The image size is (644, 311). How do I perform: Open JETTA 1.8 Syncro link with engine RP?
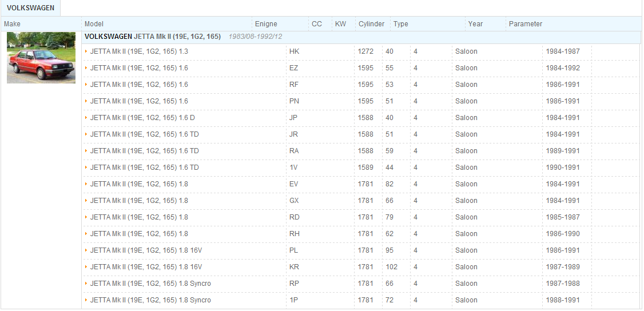(150, 284)
